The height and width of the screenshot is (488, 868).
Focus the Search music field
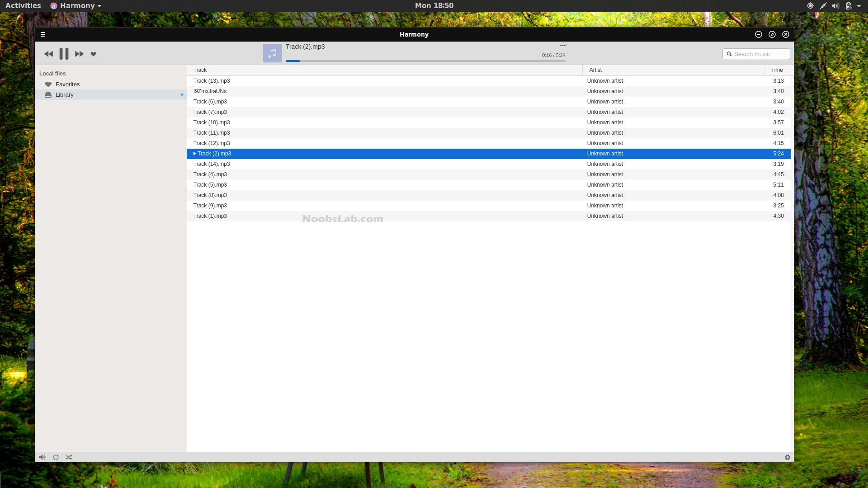[x=756, y=54]
